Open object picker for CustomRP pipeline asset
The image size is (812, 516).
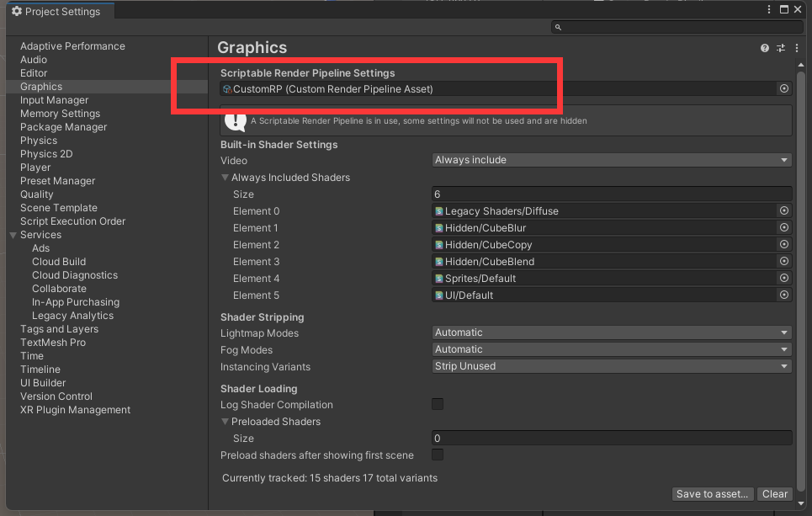coord(784,88)
